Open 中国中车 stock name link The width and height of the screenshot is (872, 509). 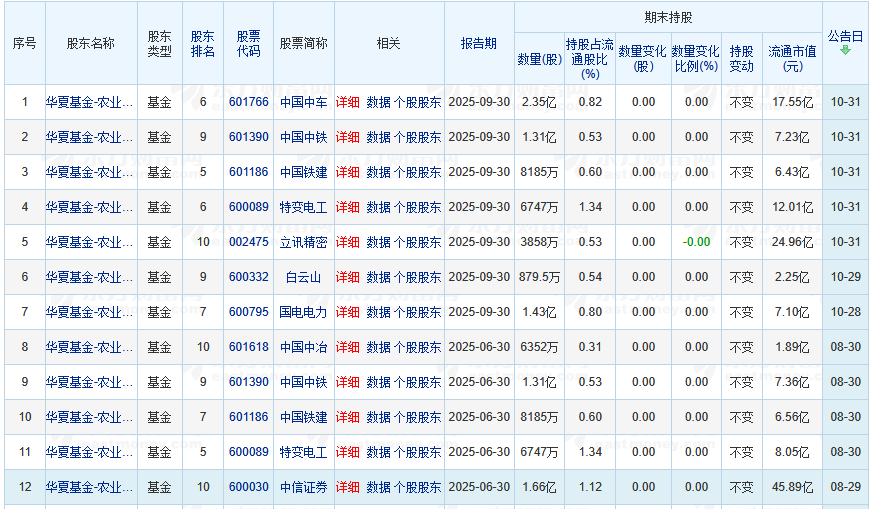pyautogui.click(x=303, y=102)
